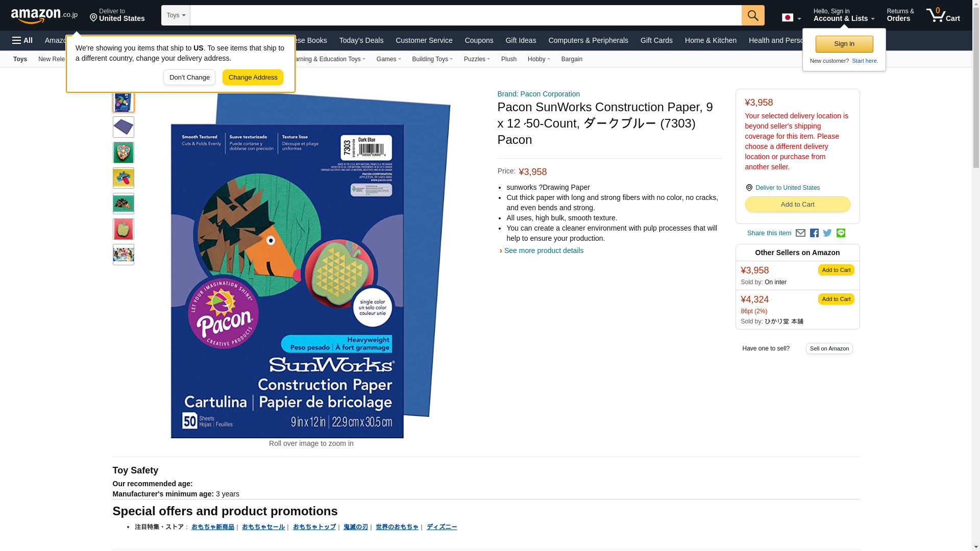
Task: Expand the Toys search category dropdown
Action: [176, 15]
